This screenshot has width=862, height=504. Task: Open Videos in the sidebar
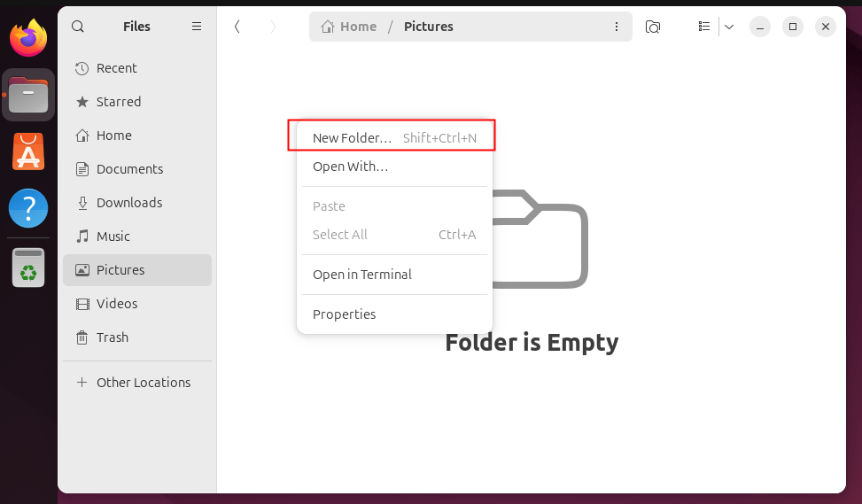pyautogui.click(x=137, y=304)
